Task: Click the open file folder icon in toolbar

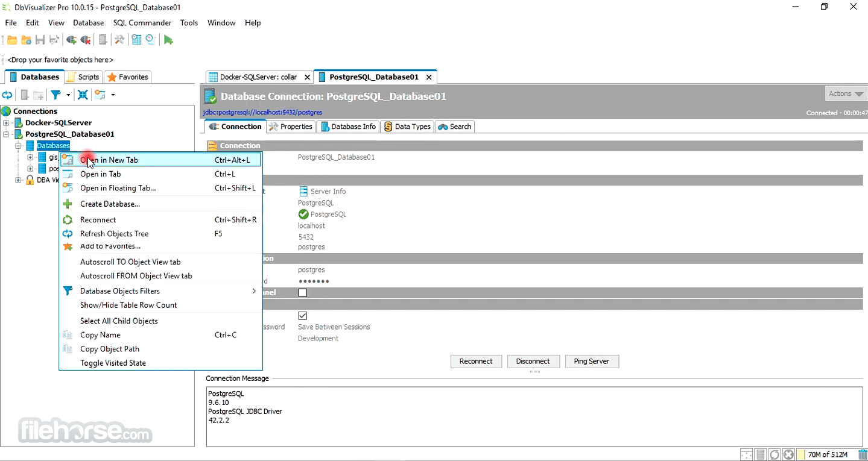Action: [x=12, y=40]
